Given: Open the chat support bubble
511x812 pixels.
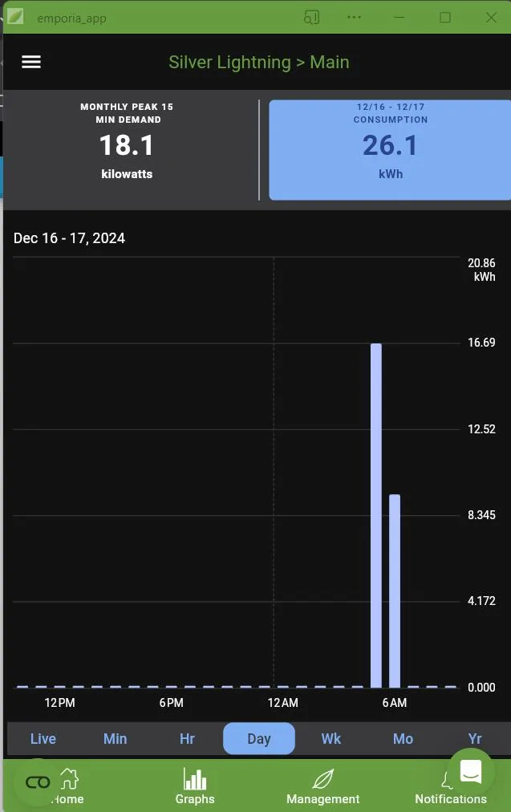Looking at the screenshot, I should click(x=471, y=772).
